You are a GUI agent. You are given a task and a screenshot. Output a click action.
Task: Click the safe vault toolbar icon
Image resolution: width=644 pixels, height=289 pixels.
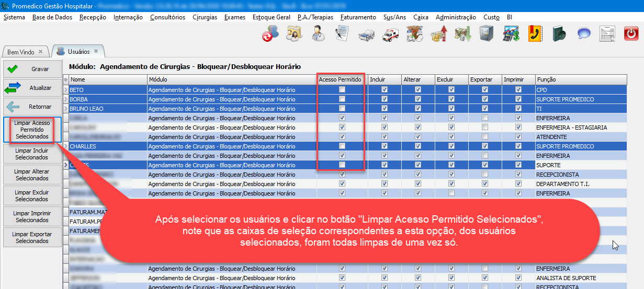pos(486,34)
